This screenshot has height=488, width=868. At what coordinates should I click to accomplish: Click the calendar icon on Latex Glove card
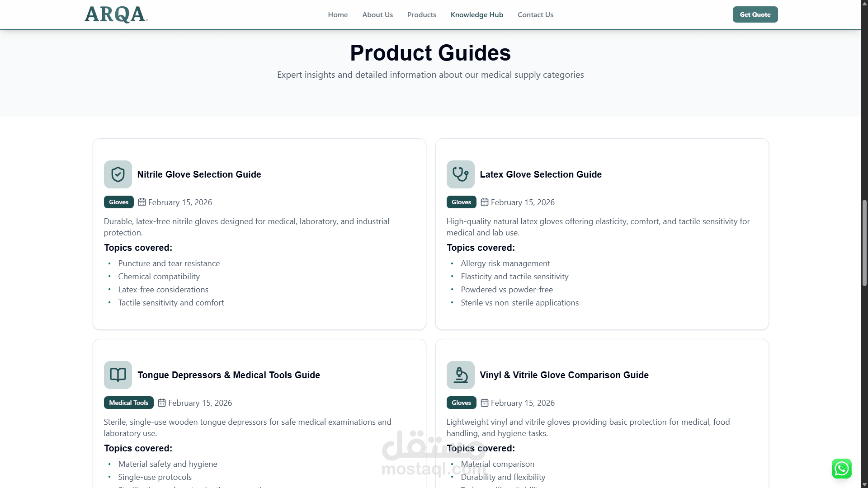tap(484, 202)
